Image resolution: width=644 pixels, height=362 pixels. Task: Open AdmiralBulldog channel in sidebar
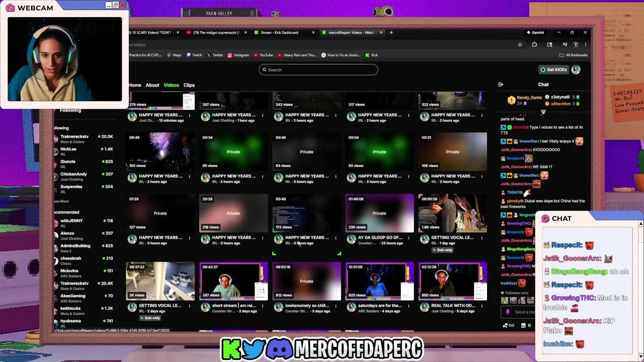(x=83, y=248)
